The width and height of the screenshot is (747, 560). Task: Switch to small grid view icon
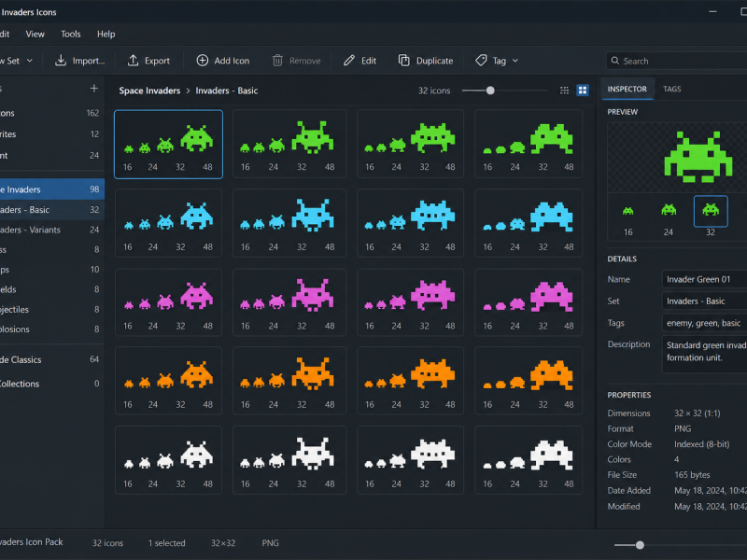coord(564,91)
